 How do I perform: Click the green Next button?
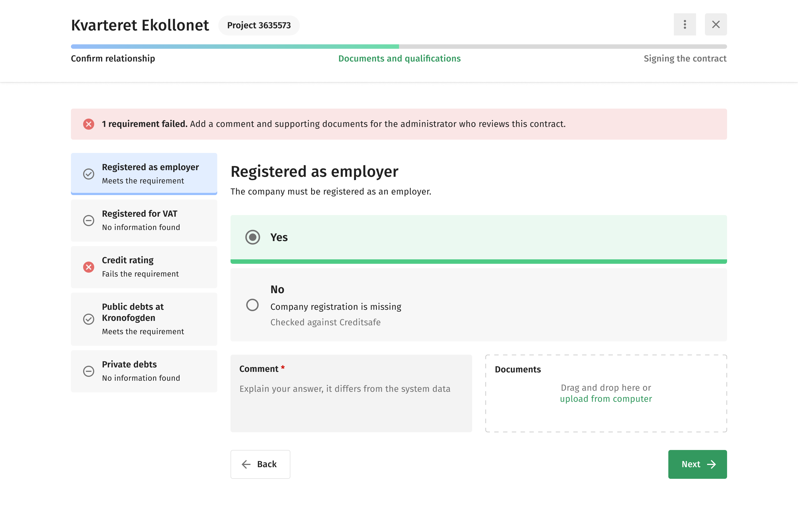coord(698,464)
